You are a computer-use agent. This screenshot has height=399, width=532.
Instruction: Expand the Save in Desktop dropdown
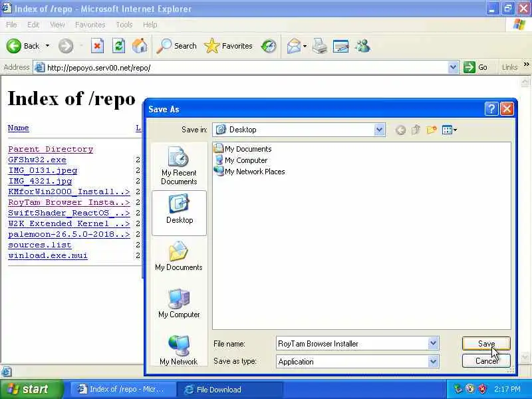click(x=379, y=130)
